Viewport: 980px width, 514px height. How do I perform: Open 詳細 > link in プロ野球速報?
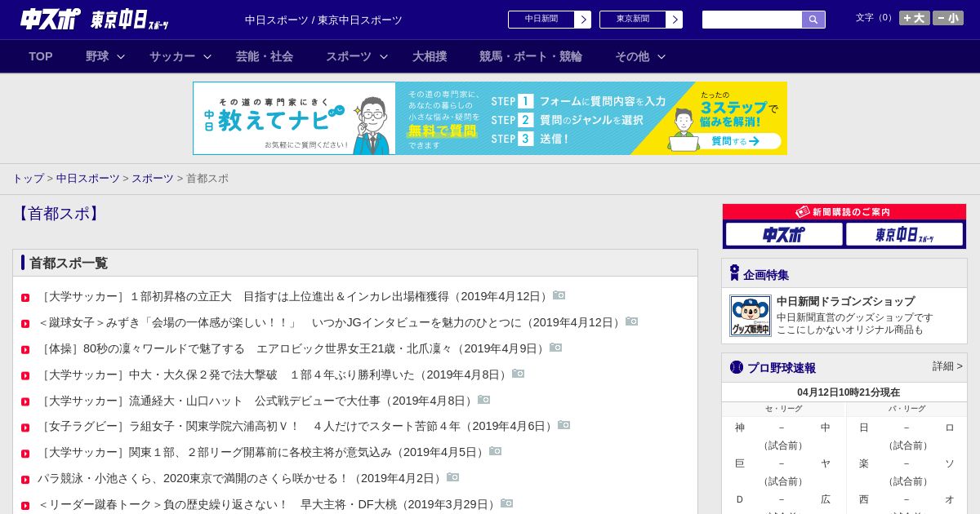[947, 366]
